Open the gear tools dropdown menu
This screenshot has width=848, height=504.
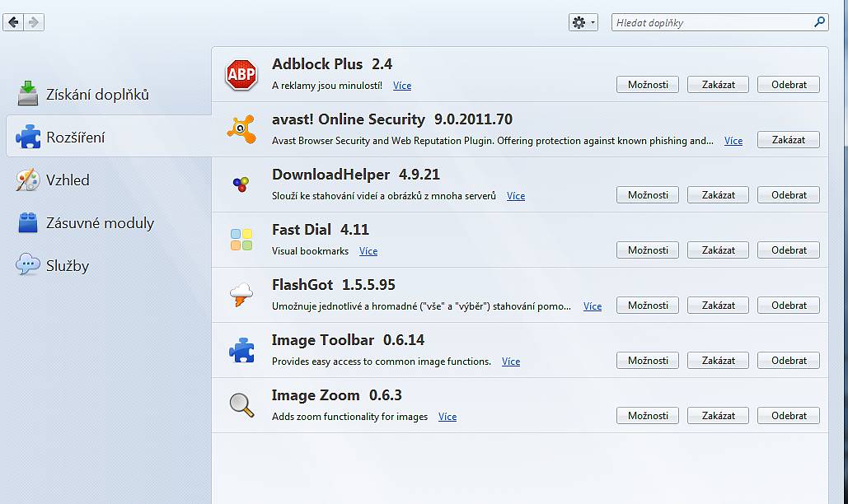tap(583, 22)
